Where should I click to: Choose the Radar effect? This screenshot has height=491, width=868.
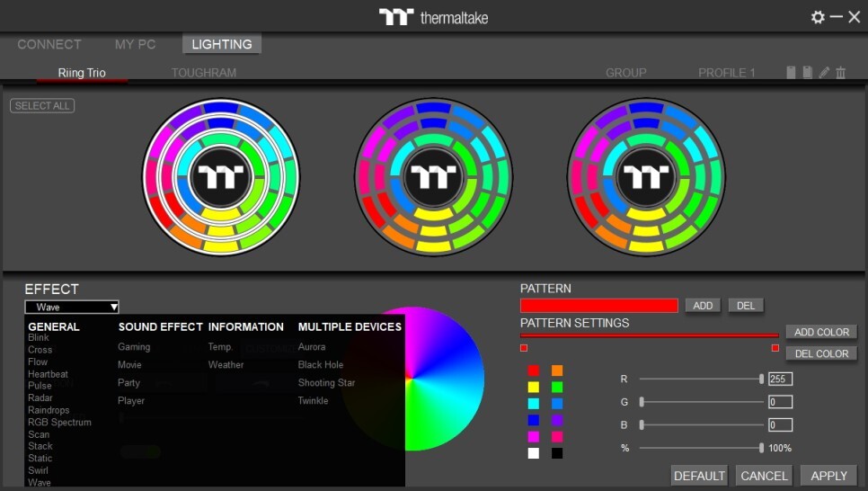pos(40,397)
